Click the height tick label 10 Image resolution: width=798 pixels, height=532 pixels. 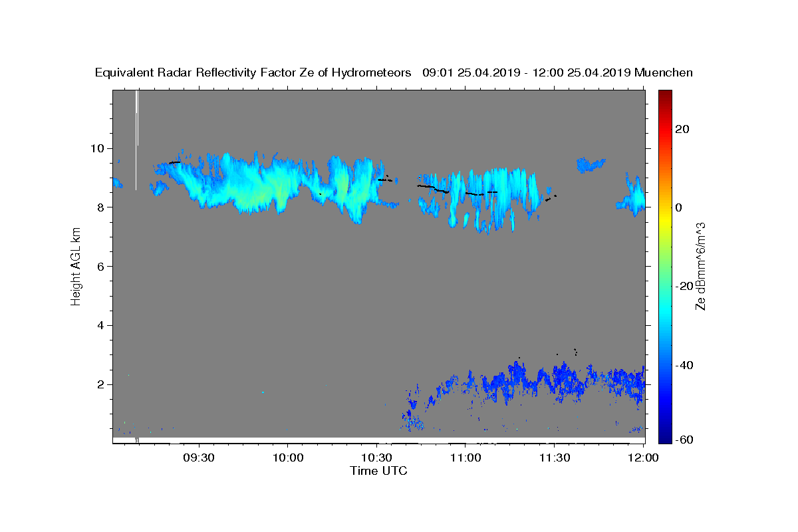pos(97,148)
